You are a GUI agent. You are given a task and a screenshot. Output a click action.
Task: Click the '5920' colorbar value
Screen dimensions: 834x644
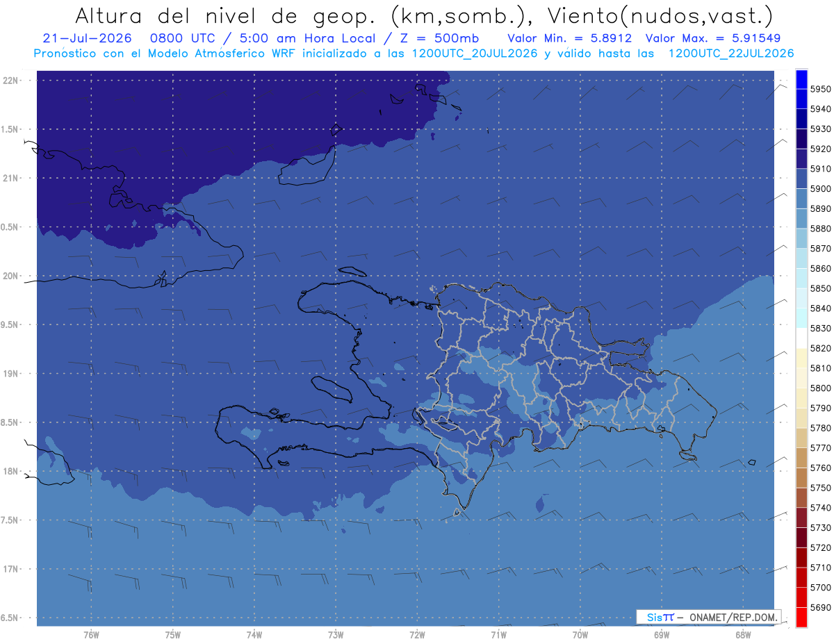click(x=820, y=149)
